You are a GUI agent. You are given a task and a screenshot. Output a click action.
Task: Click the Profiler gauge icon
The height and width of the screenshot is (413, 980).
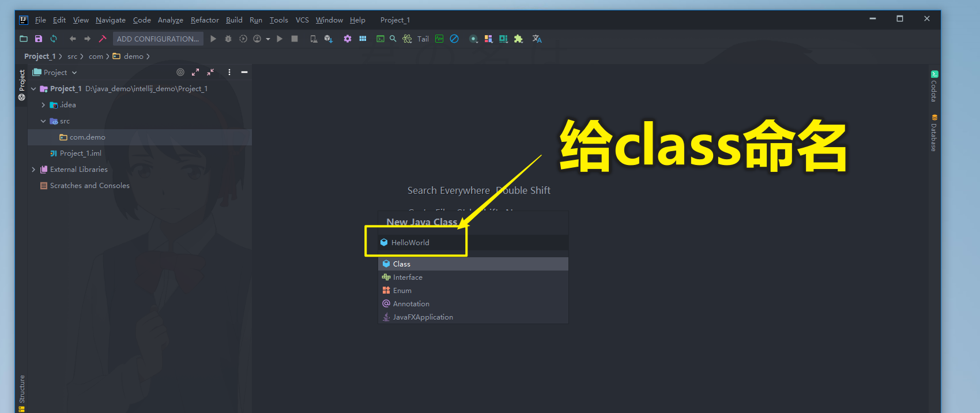(x=257, y=39)
